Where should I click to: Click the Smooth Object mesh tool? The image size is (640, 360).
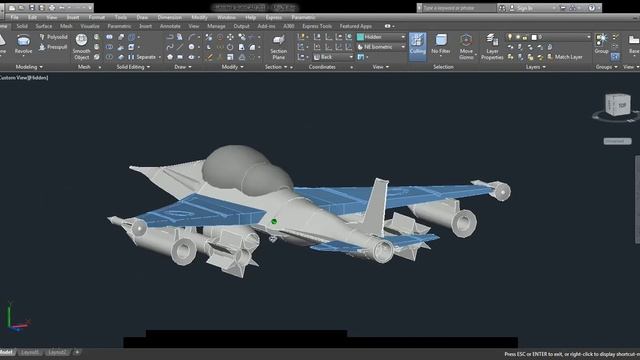pos(81,47)
